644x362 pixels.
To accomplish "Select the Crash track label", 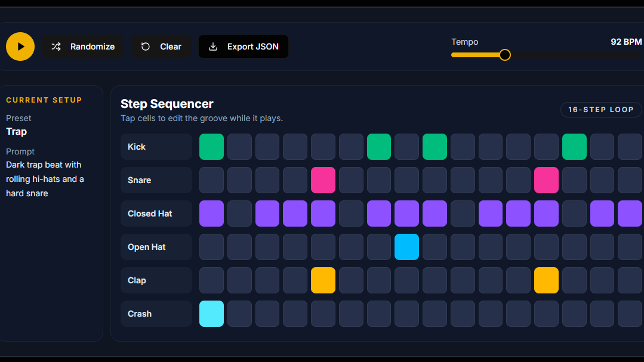I will coord(156,313).
